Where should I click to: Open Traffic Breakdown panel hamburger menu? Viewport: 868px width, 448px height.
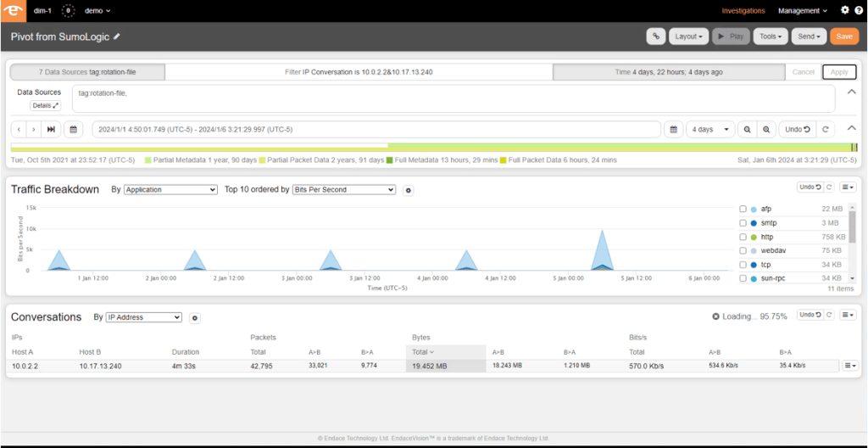[x=848, y=187]
